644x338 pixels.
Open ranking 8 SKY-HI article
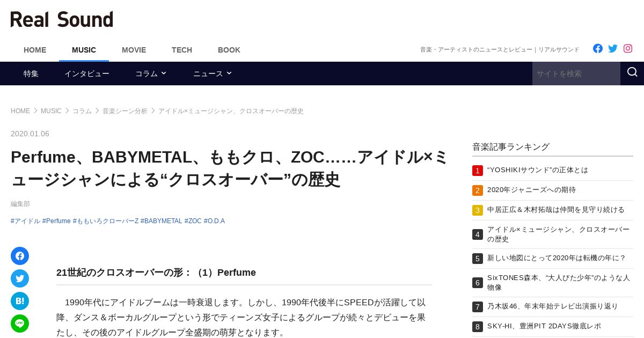click(x=544, y=326)
